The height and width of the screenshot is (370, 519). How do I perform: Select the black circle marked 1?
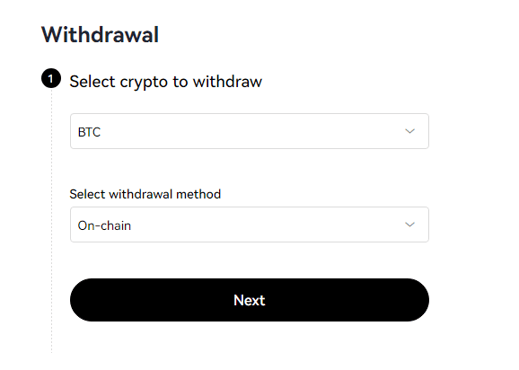51,79
